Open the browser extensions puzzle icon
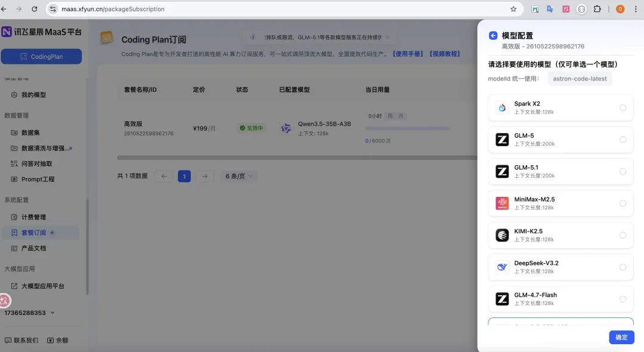 click(597, 9)
